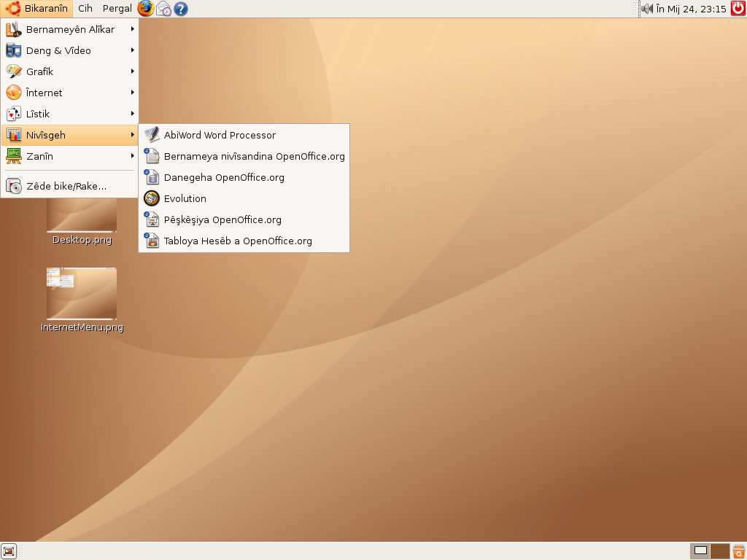Open the Înternet submenu
The width and height of the screenshot is (747, 560).
tap(69, 93)
